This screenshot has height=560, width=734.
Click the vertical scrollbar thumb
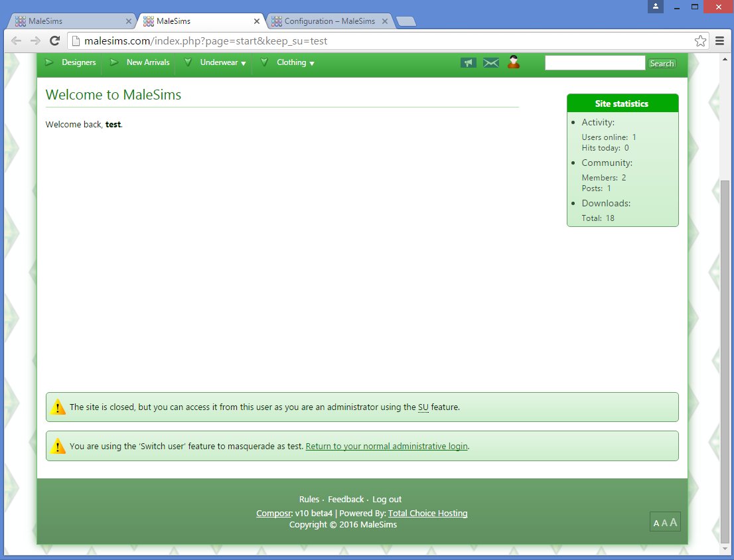pos(725,360)
